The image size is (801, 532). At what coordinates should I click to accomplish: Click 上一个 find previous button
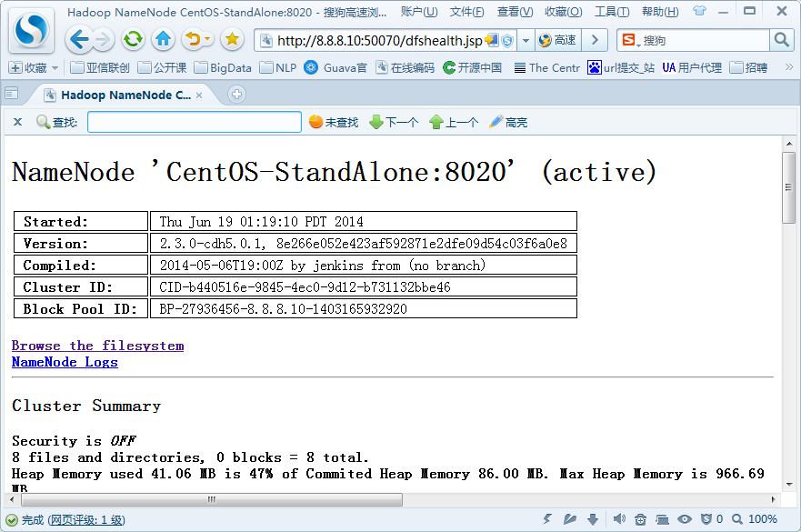coord(454,122)
